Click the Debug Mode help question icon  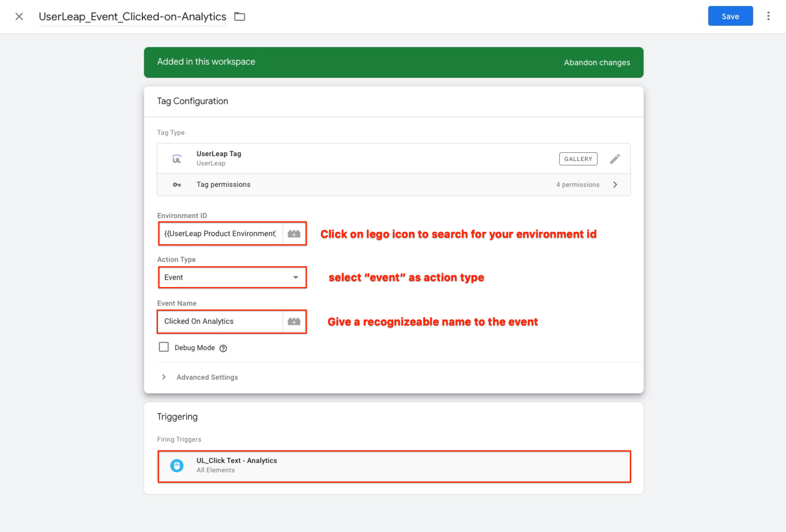click(223, 348)
